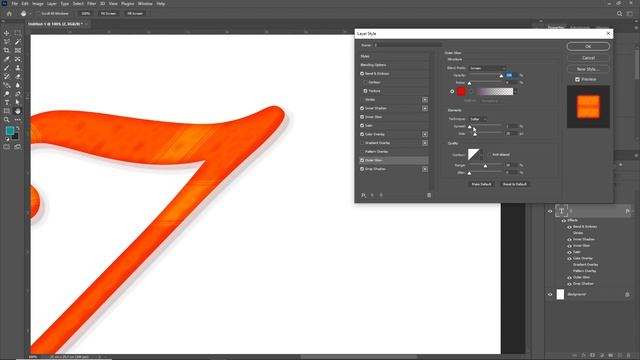Image resolution: width=640 pixels, height=360 pixels.
Task: Click Fit Screen button in options bar
Action: pos(108,13)
